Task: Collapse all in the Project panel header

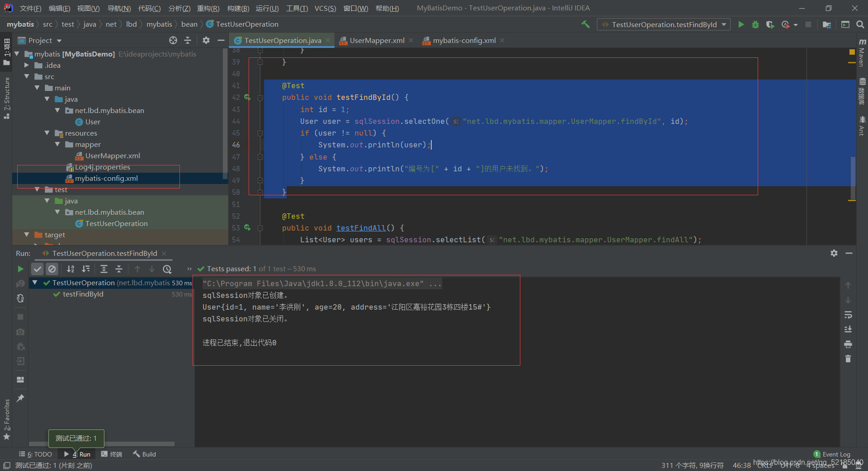Action: click(188, 40)
